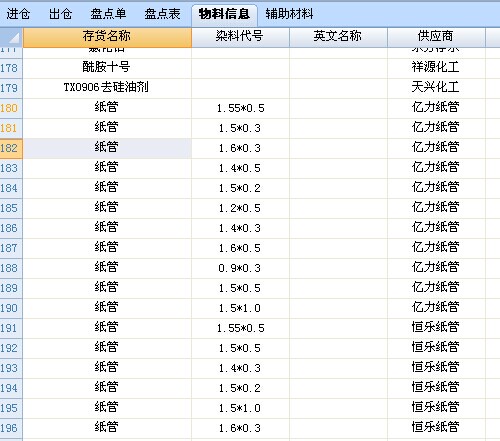The image size is (500, 441).
Task: Click 亿力纸管 supplier in row 186
Action: tap(436, 228)
